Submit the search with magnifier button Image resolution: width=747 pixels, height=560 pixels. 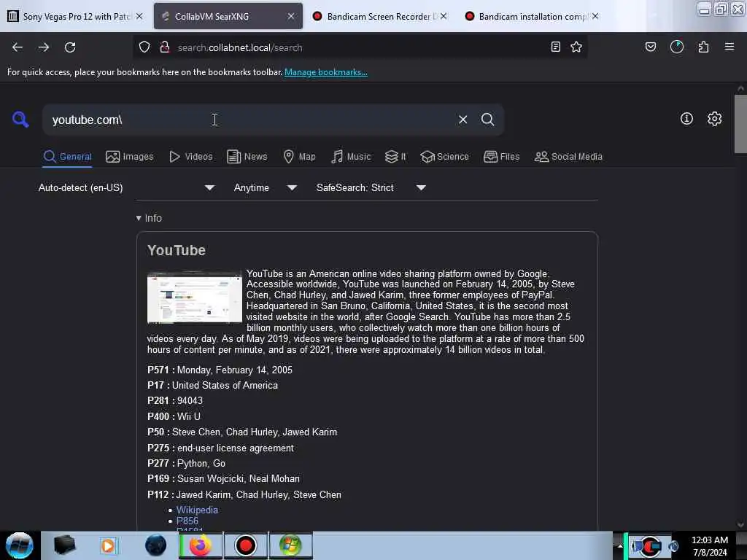[487, 120]
